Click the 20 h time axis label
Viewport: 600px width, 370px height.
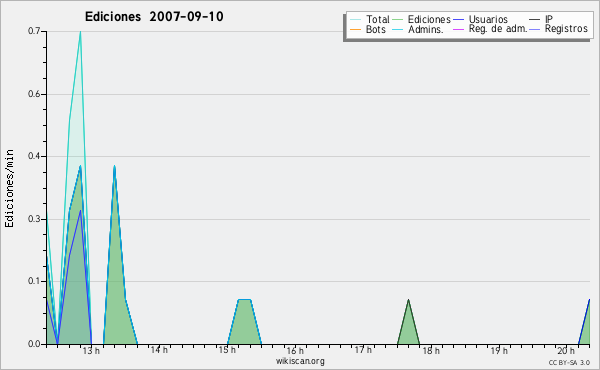tap(566, 350)
